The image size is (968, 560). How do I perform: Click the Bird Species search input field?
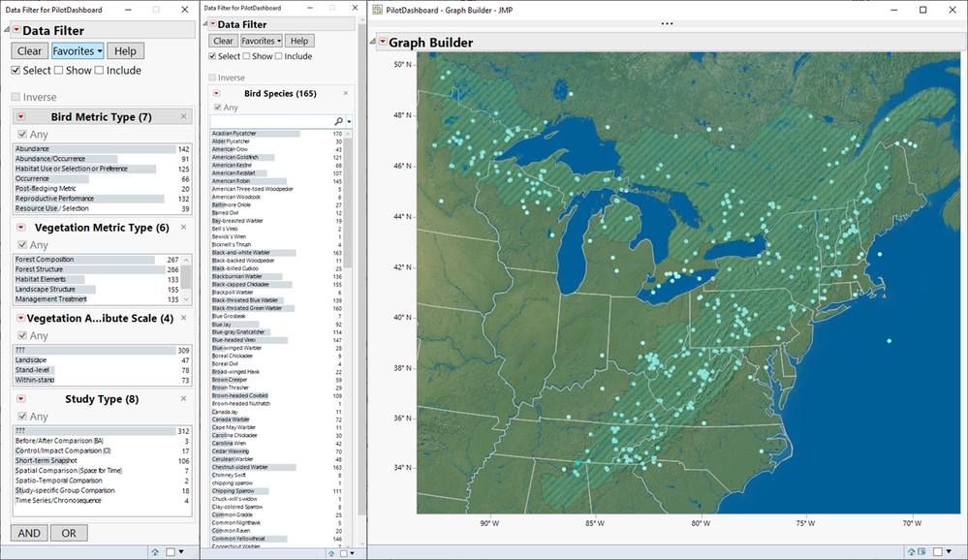point(277,122)
